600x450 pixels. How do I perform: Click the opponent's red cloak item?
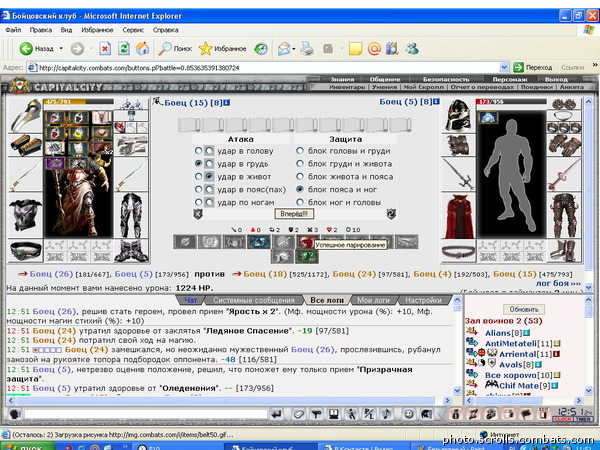[458, 216]
